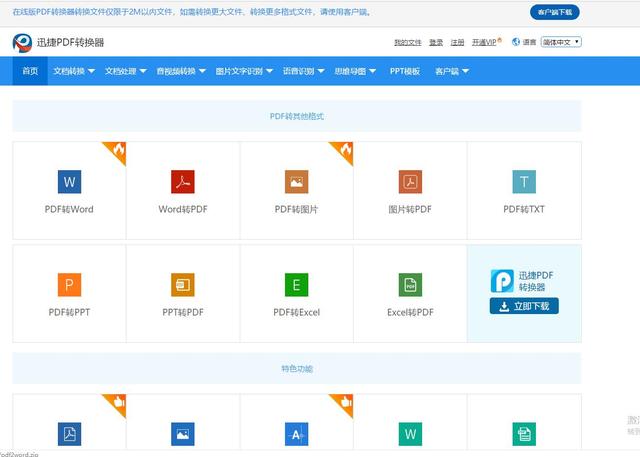Click the PDF转Excel label text
Screen dimensions: 640x457
tap(297, 313)
